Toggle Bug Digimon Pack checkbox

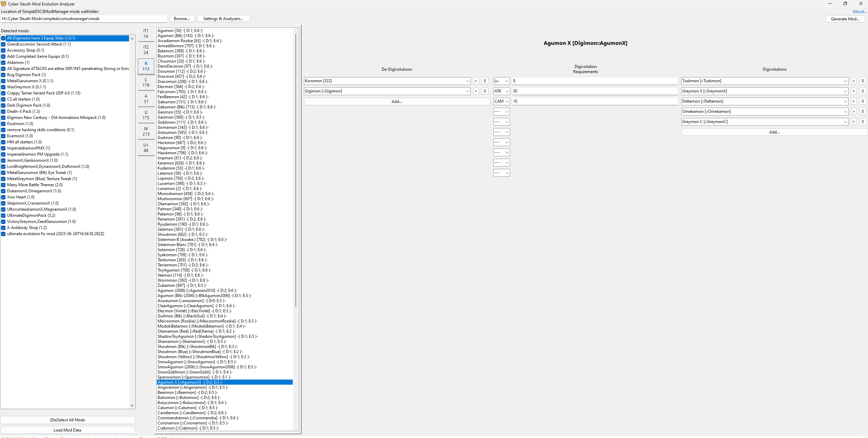[3, 75]
